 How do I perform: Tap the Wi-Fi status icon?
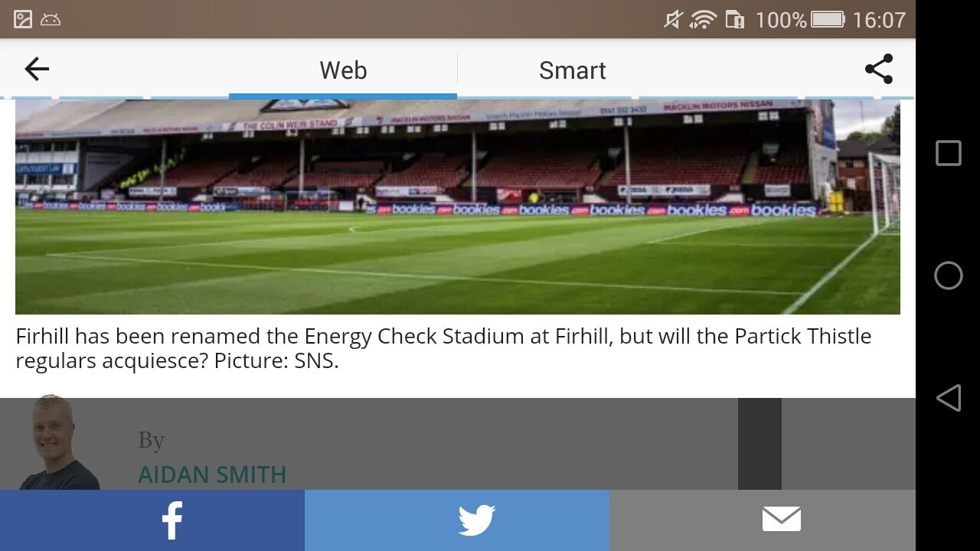702,20
